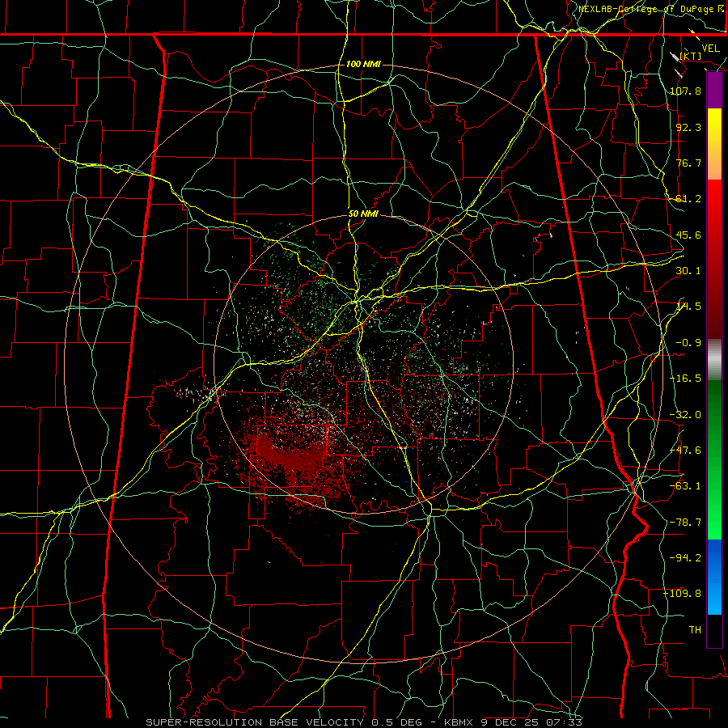728x728 pixels.
Task: Click the -16.5 legend value
Action: pyautogui.click(x=685, y=379)
